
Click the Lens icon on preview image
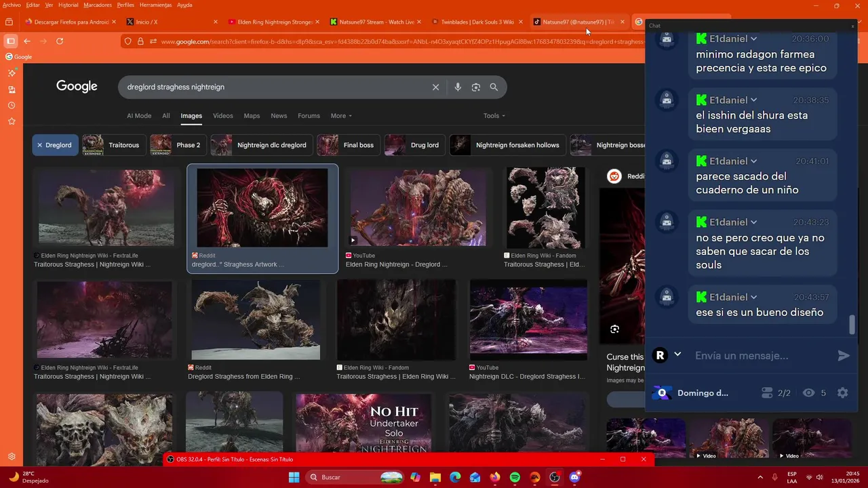pyautogui.click(x=614, y=329)
